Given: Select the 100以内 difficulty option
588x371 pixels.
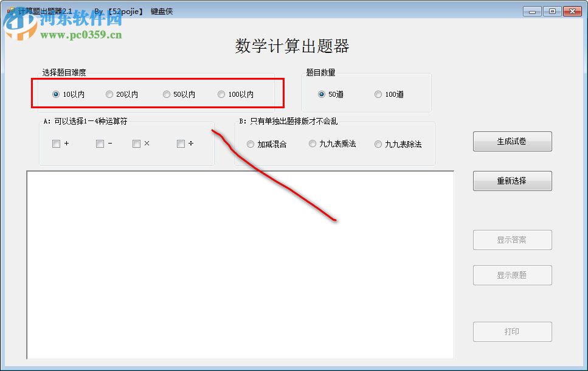Looking at the screenshot, I should coord(221,94).
